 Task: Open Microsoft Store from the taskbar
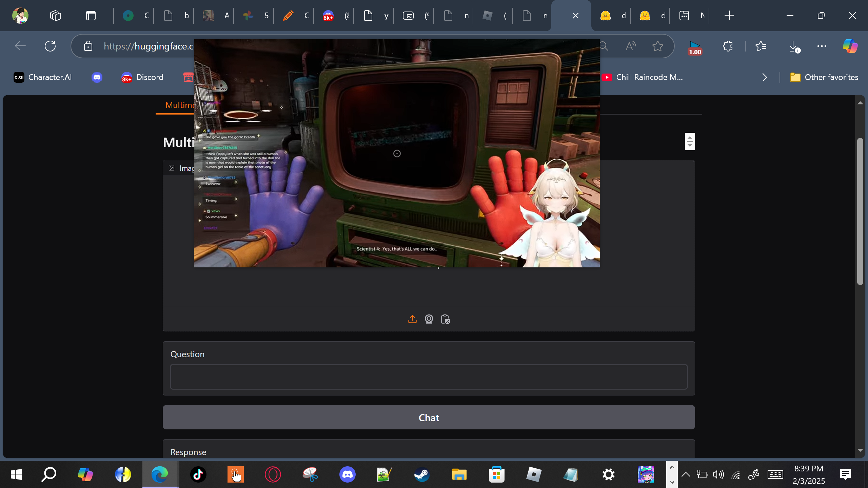click(x=497, y=474)
